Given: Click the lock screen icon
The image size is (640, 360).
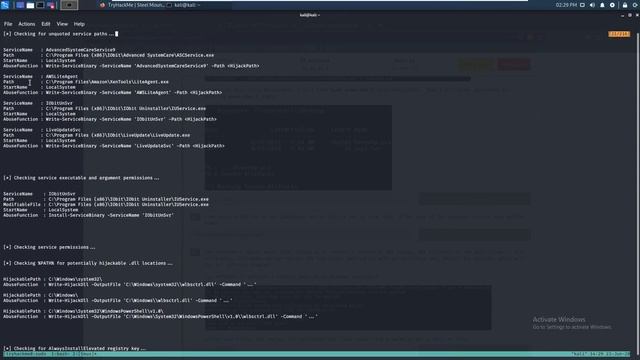Looking at the screenshot, I should tap(625, 5).
